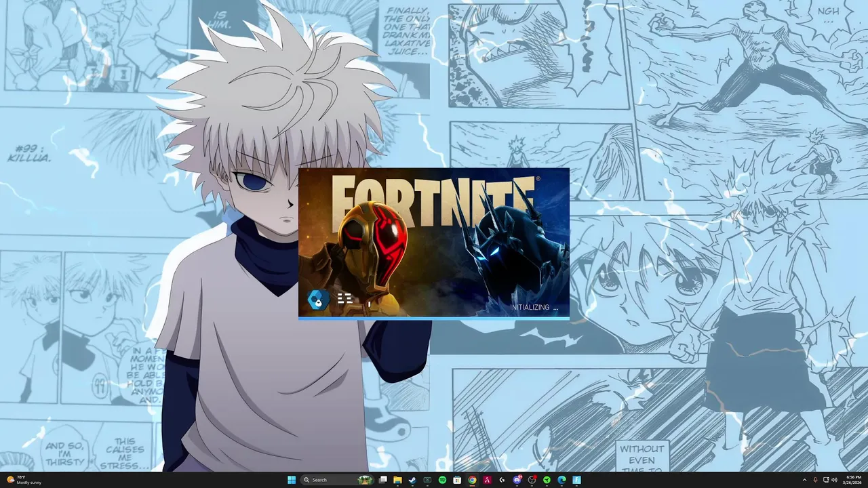Click the taskbar Search box
868x488 pixels.
pyautogui.click(x=338, y=480)
